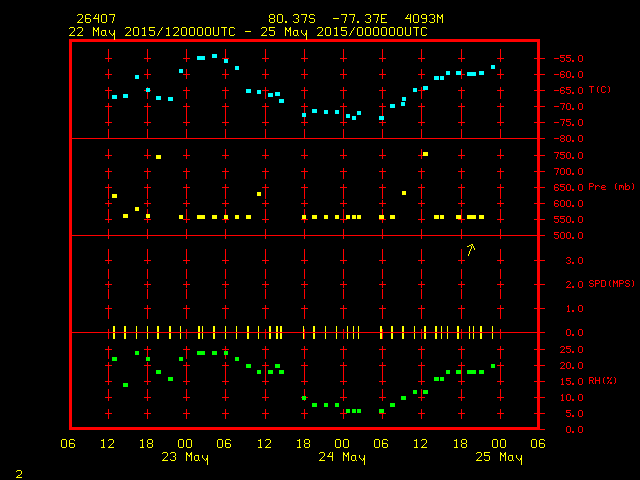Click the start date 22 May 2015/120000UTC
The image size is (640, 480).
click(x=152, y=32)
